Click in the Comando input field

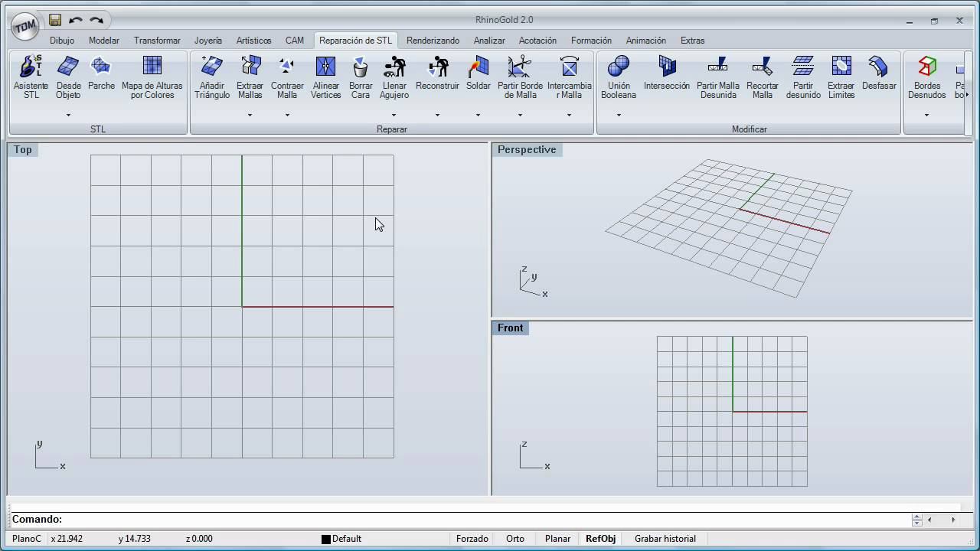[x=486, y=520]
